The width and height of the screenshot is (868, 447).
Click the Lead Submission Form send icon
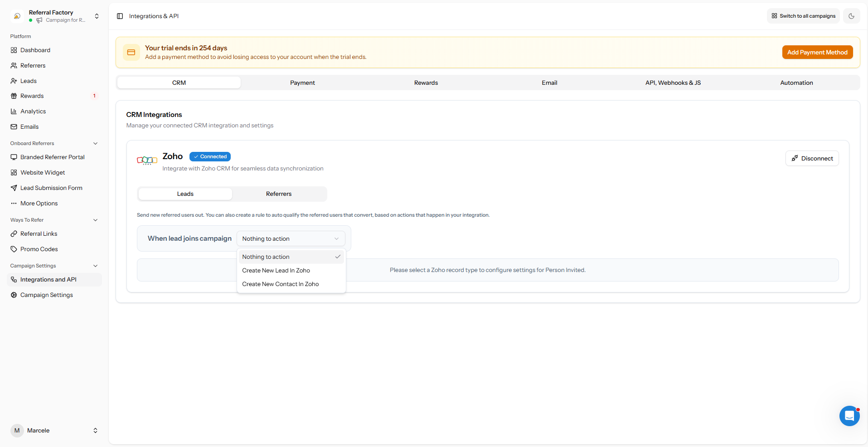14,188
